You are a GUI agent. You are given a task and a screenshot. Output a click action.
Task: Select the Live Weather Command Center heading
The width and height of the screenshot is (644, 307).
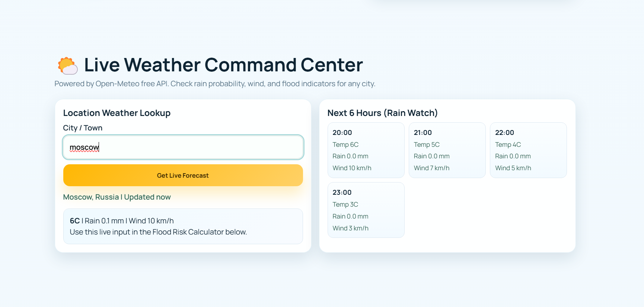click(223, 65)
